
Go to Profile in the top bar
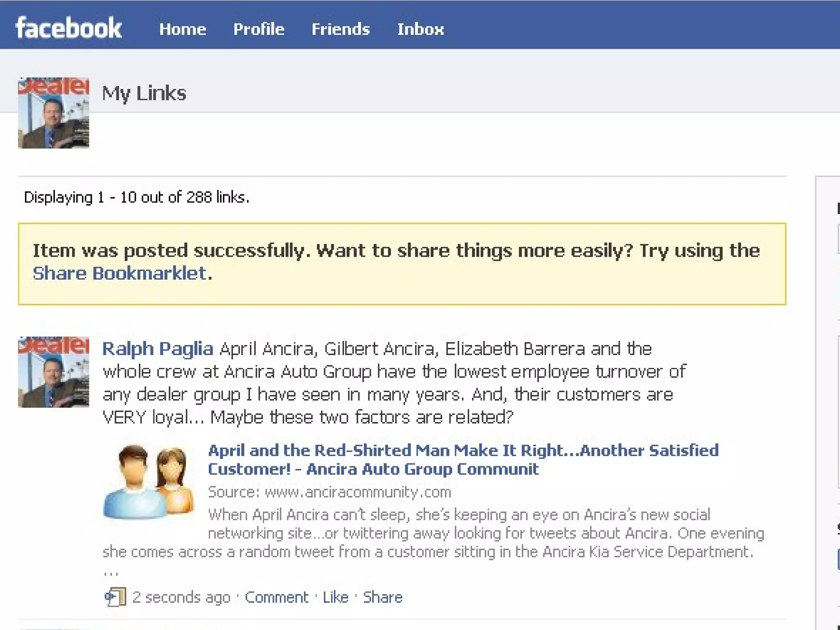pyautogui.click(x=259, y=29)
